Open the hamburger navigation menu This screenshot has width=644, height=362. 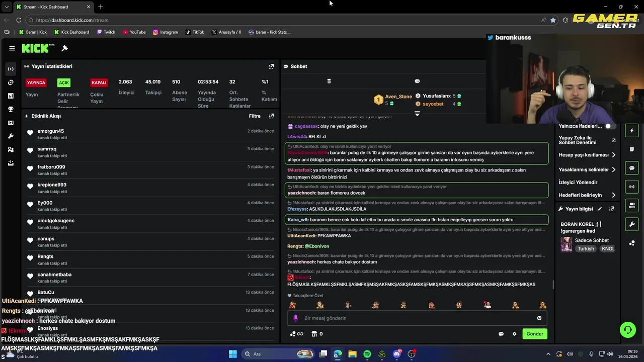click(x=12, y=48)
